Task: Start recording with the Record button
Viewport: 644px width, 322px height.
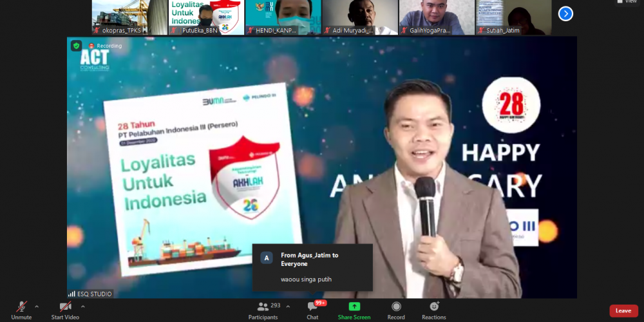Action: pyautogui.click(x=396, y=308)
